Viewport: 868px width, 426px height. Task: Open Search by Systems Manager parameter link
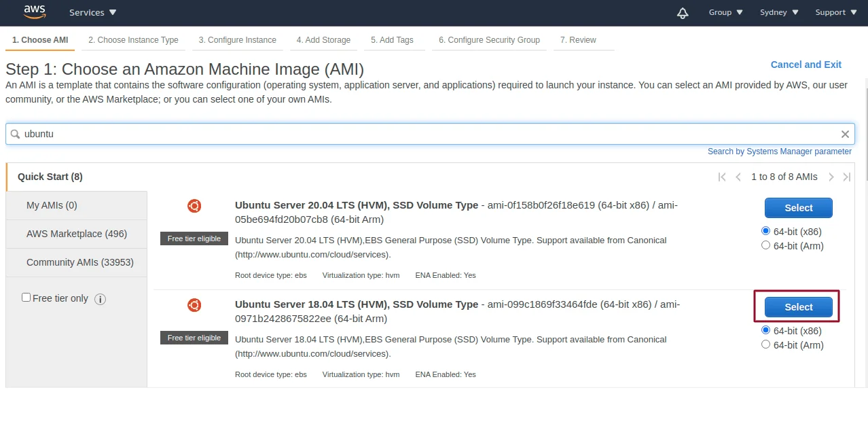pyautogui.click(x=779, y=152)
